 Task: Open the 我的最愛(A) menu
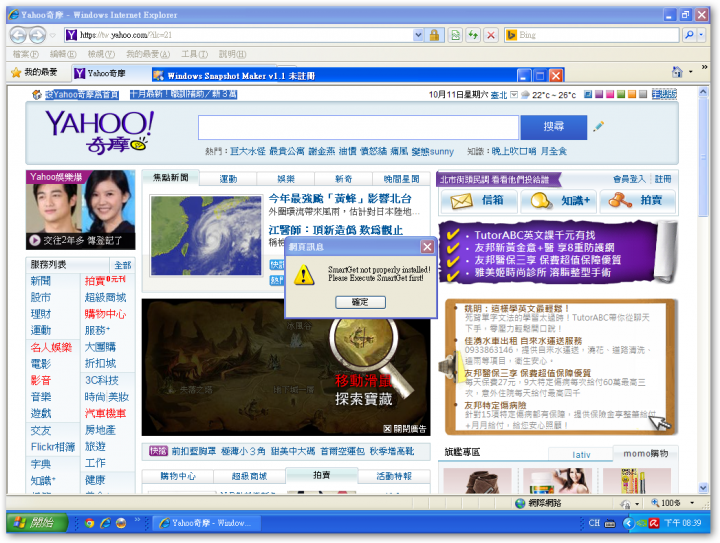tap(148, 54)
